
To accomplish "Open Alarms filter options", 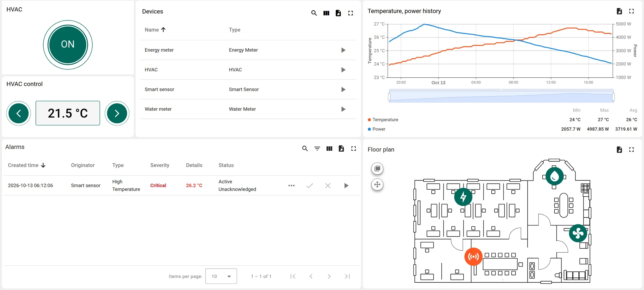I will tap(317, 149).
